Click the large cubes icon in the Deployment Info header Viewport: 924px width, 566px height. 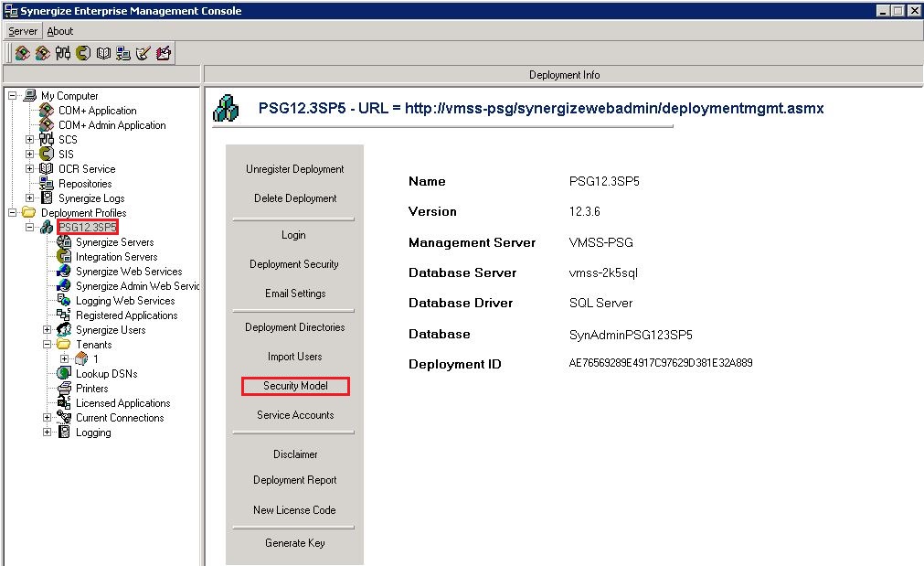pyautogui.click(x=227, y=109)
